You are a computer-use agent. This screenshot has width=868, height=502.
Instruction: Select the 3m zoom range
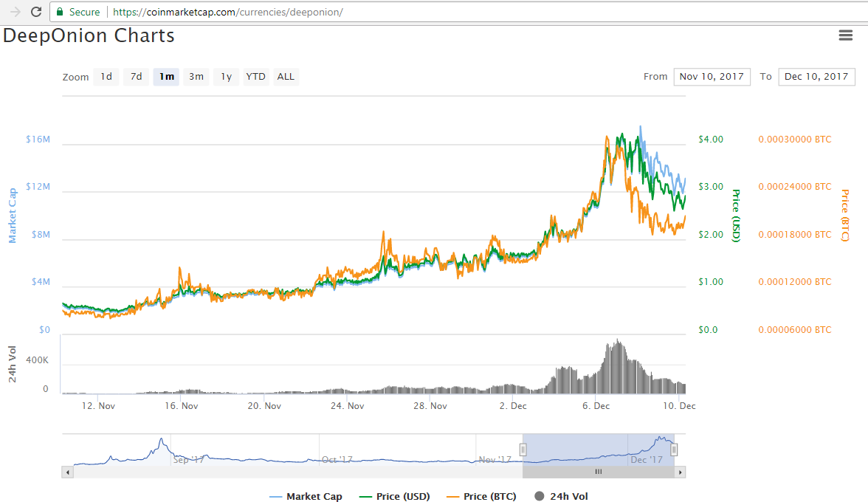(x=196, y=76)
